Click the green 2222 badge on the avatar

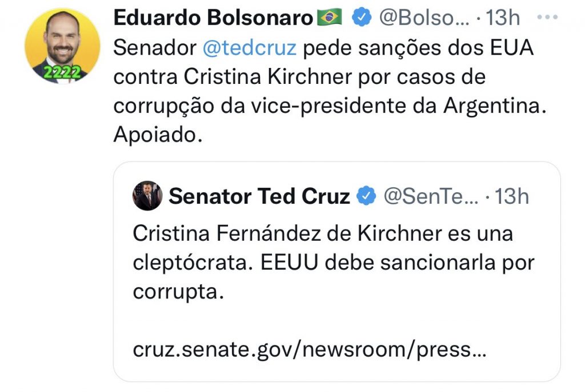pyautogui.click(x=62, y=72)
